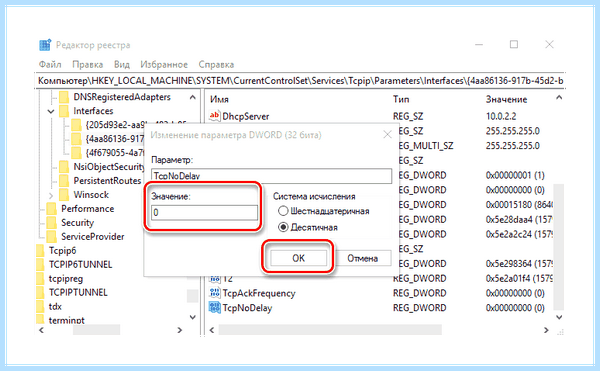Cancel the dialog with Отмена button
Screen dimensions: 600x371
[362, 258]
